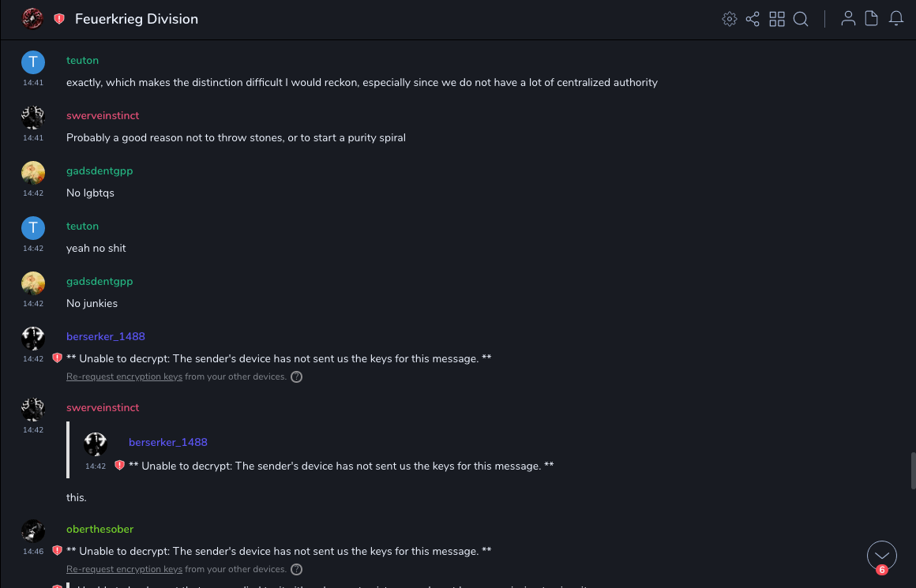
Task: Click red warning shield on berserker_1488's message
Action: click(x=57, y=358)
